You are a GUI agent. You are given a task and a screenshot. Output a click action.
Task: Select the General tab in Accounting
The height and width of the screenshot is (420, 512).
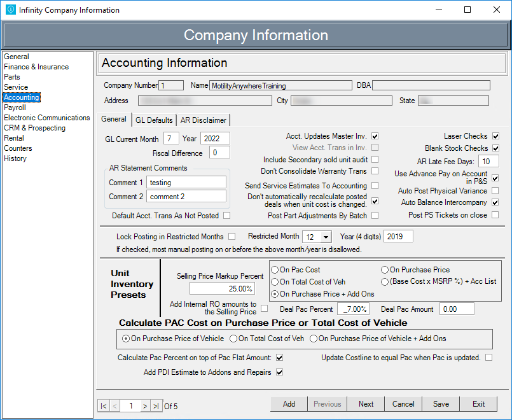(x=114, y=119)
